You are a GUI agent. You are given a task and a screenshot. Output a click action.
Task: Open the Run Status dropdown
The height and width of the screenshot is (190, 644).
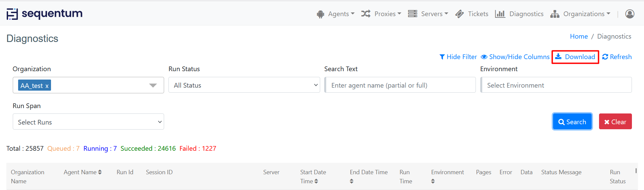coord(244,85)
